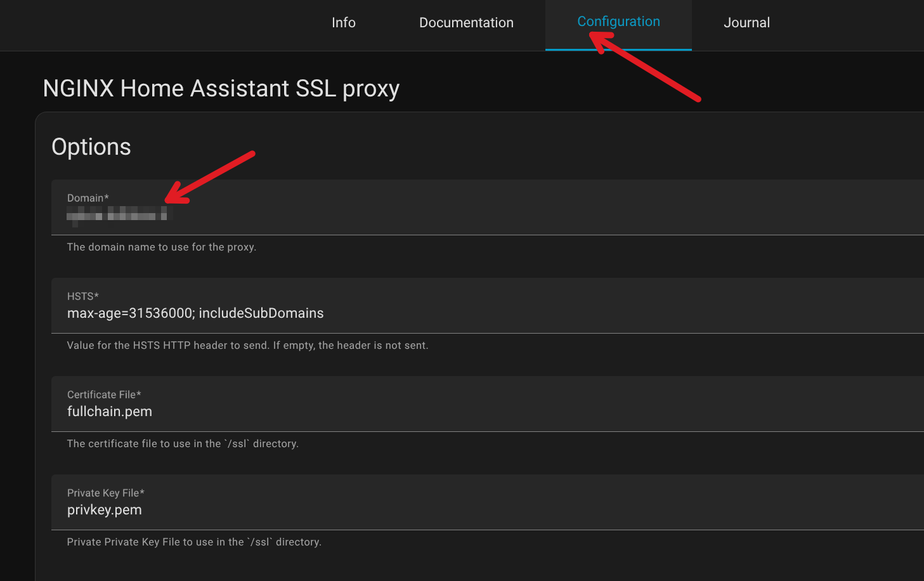Click the certificate file '/ssl' directory description
Image resolution: width=924 pixels, height=581 pixels.
tap(183, 444)
